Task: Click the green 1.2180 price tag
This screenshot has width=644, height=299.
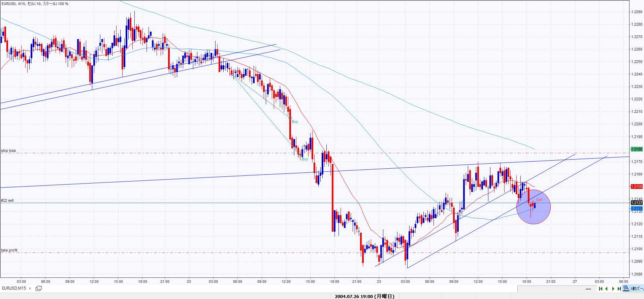Action: (636, 149)
